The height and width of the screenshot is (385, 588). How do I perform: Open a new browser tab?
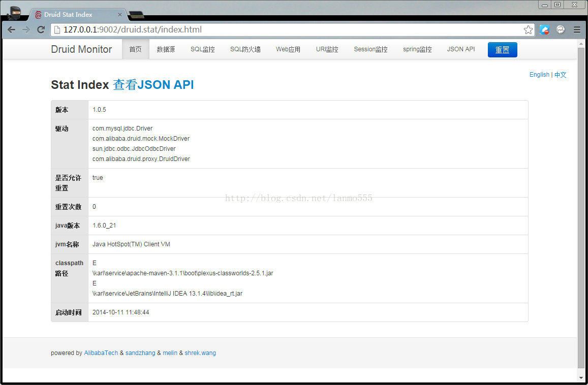(136, 15)
